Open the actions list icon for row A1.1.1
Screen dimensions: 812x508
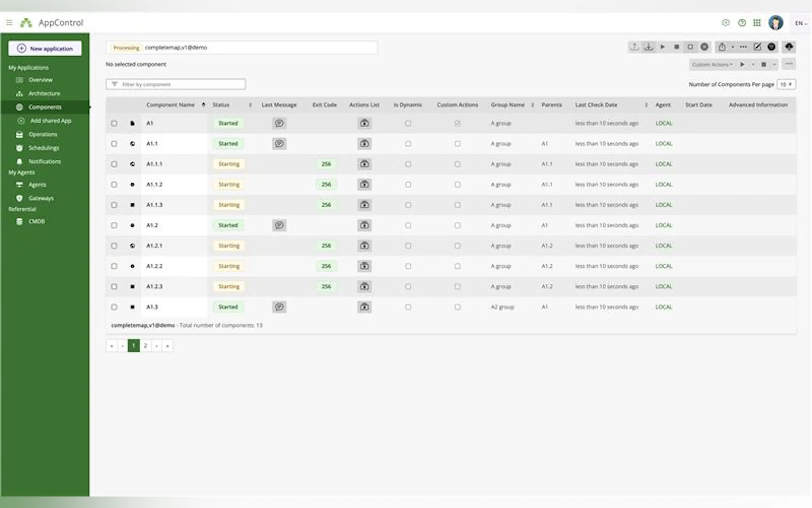click(364, 164)
